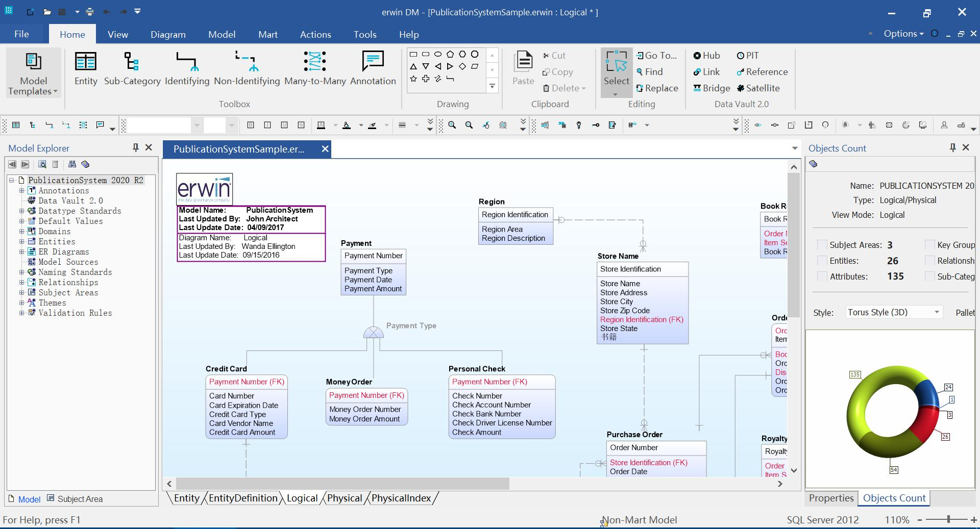Switch to the Physical diagram tab
This screenshot has height=529, width=980.
[x=345, y=498]
